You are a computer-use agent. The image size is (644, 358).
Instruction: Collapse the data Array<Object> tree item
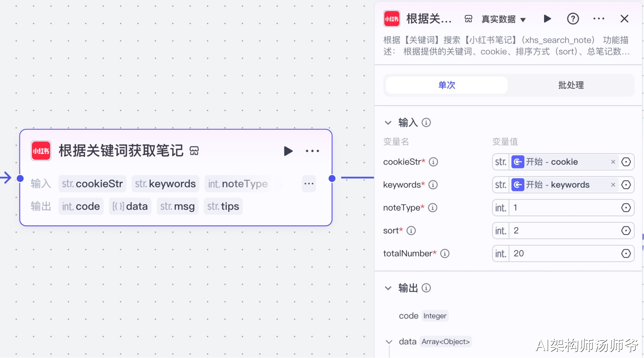point(389,342)
